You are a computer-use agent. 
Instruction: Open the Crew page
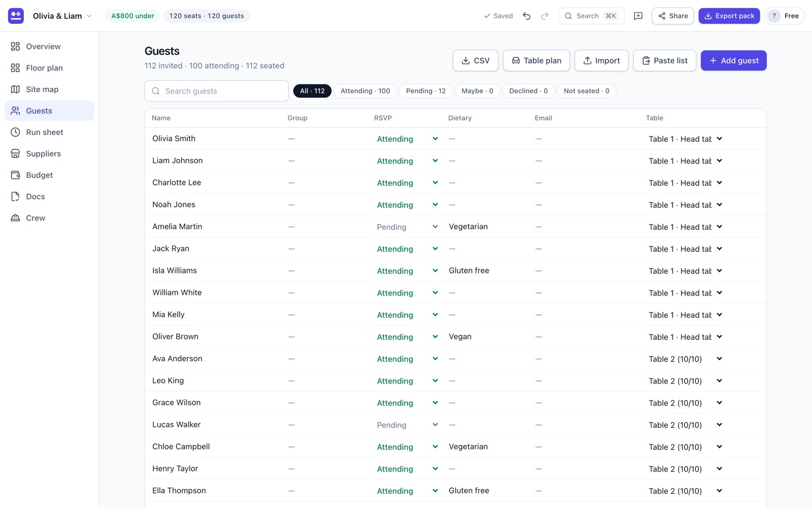pyautogui.click(x=49, y=218)
